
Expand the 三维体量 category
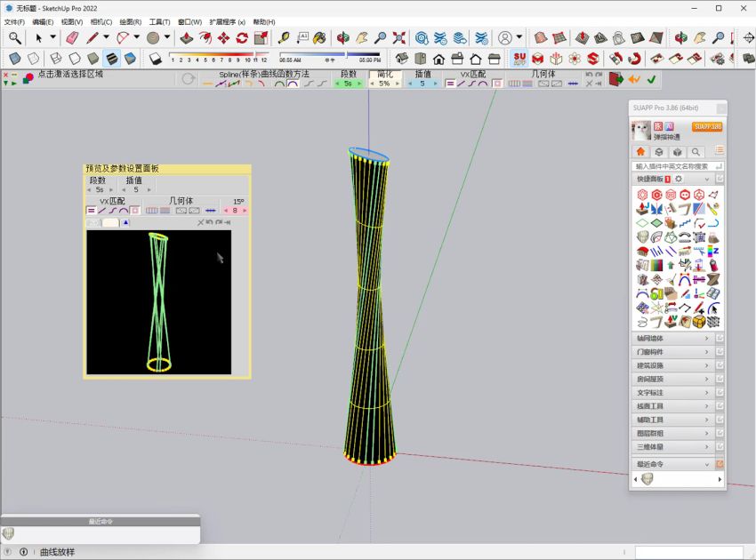[673, 447]
